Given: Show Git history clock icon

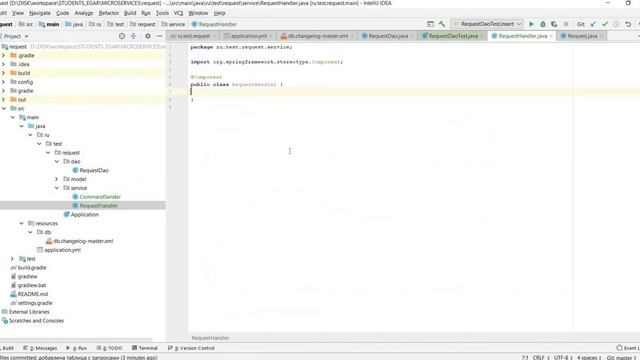Looking at the screenshot, I should point(616,24).
